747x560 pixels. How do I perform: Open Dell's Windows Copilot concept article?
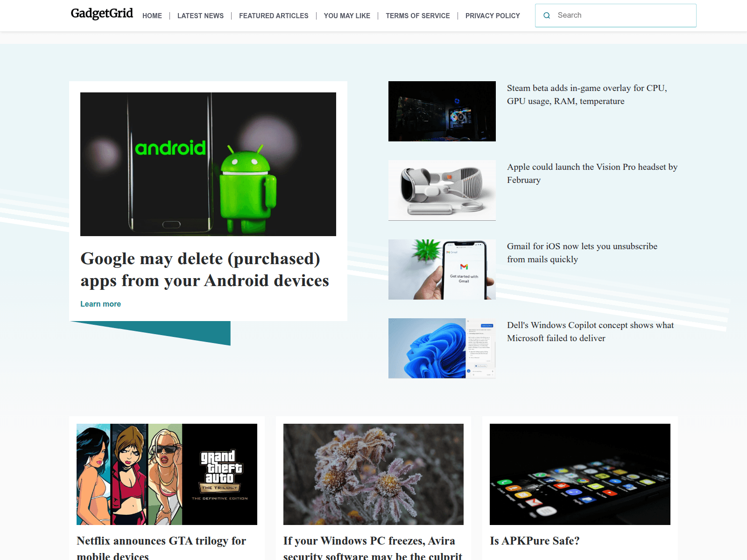(591, 331)
